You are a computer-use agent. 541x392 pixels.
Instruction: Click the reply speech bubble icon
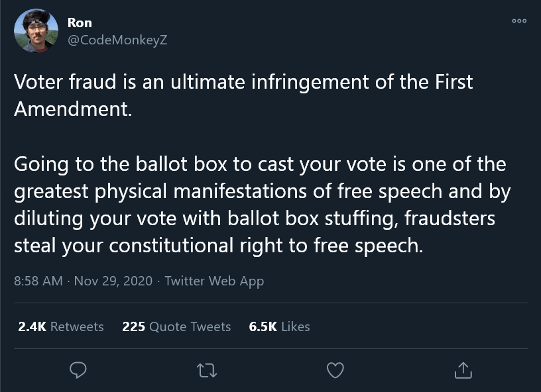[78, 370]
